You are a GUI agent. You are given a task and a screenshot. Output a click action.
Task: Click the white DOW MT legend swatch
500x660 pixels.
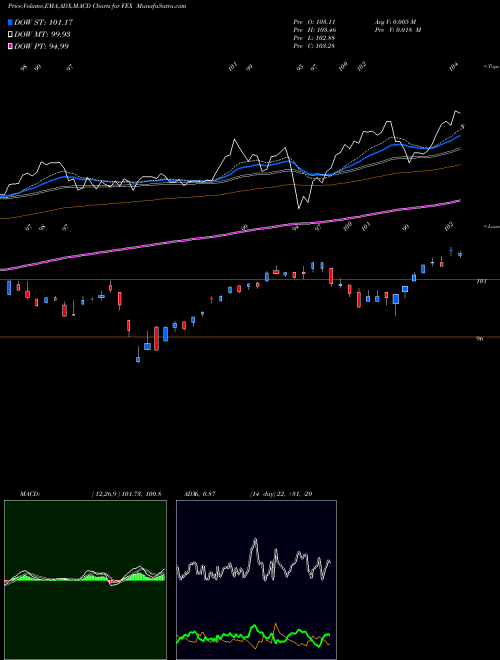click(x=10, y=35)
